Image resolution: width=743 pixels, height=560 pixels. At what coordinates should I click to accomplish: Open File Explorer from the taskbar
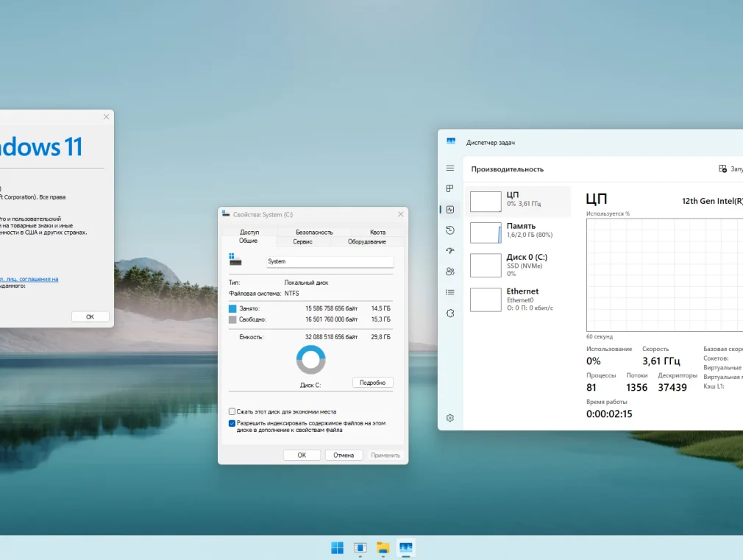[383, 547]
